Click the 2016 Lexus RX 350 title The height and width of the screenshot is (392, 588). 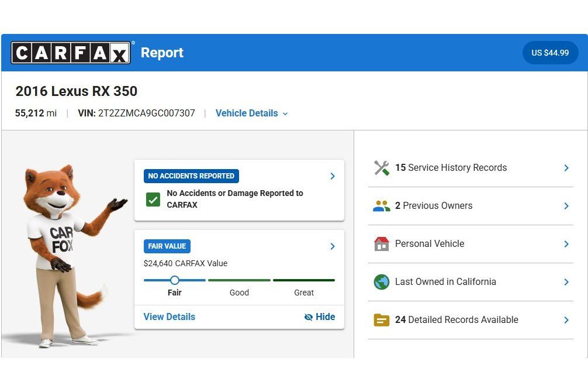[77, 91]
